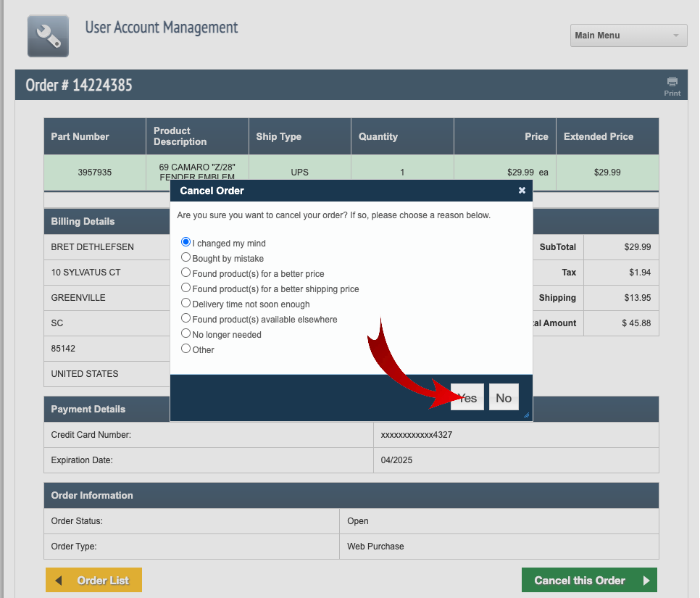
Task: Click masked card number xxxxxxxxxxxx4327
Action: [417, 435]
